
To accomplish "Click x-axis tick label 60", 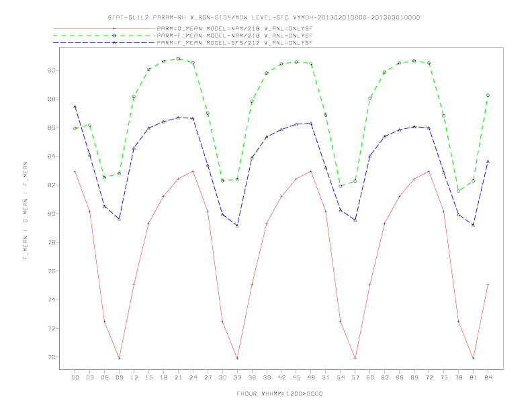I will click(370, 377).
